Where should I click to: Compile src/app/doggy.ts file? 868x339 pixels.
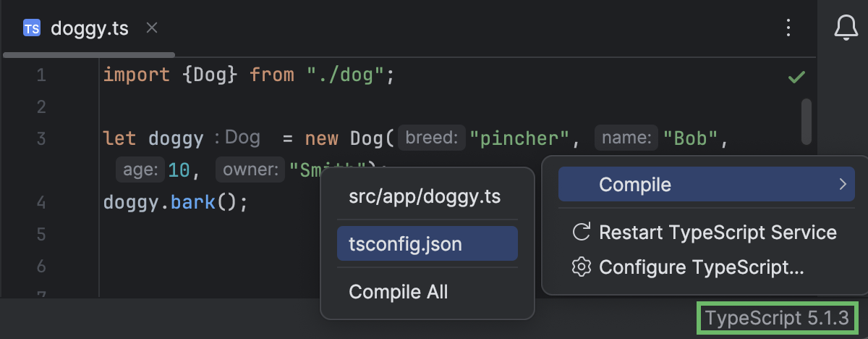pos(425,196)
